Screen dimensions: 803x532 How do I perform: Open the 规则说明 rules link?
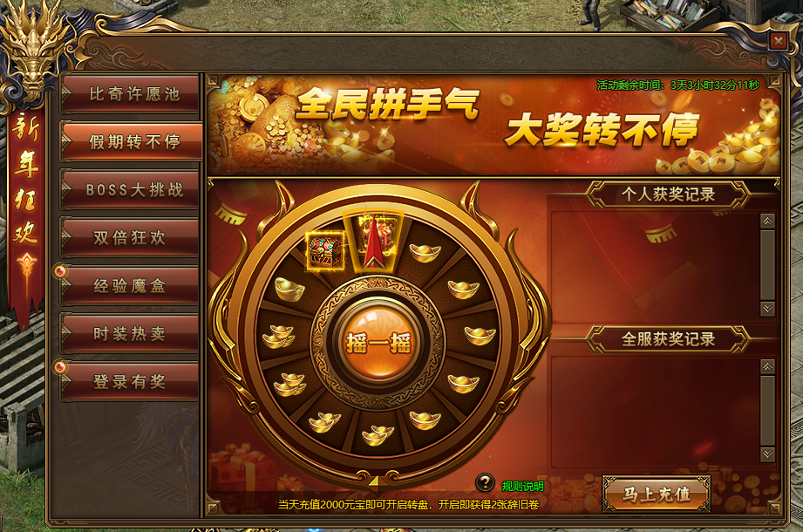point(522,486)
